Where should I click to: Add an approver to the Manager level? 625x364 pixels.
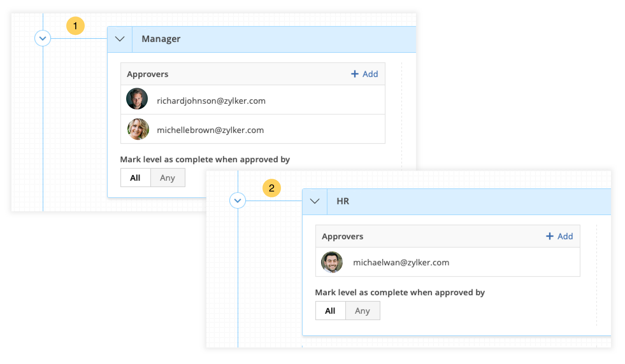point(364,74)
